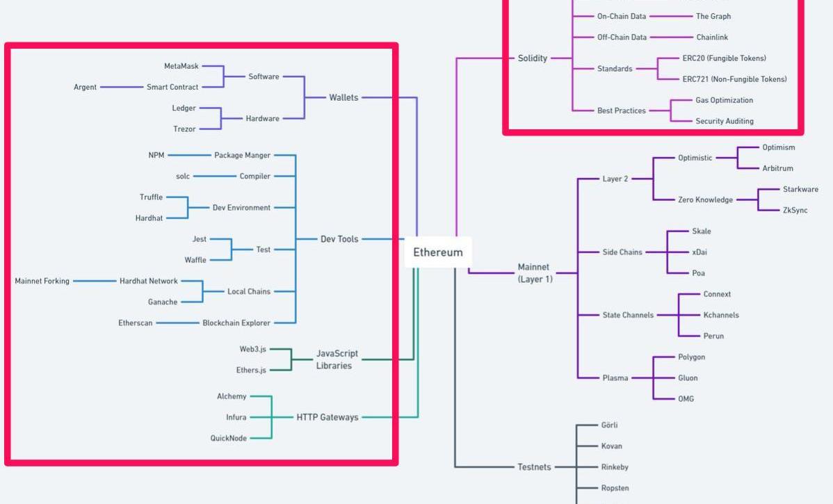Select the HTTP Gateways node
The image size is (833, 504).
[327, 417]
